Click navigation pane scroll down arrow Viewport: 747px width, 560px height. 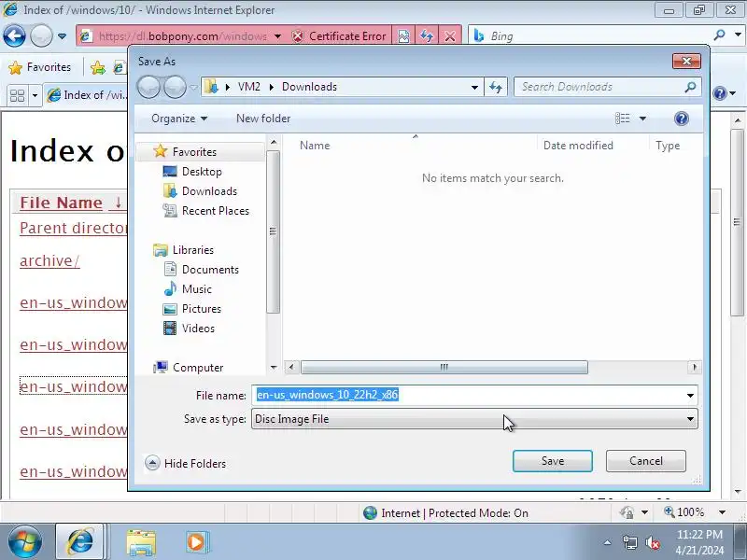[x=273, y=367]
